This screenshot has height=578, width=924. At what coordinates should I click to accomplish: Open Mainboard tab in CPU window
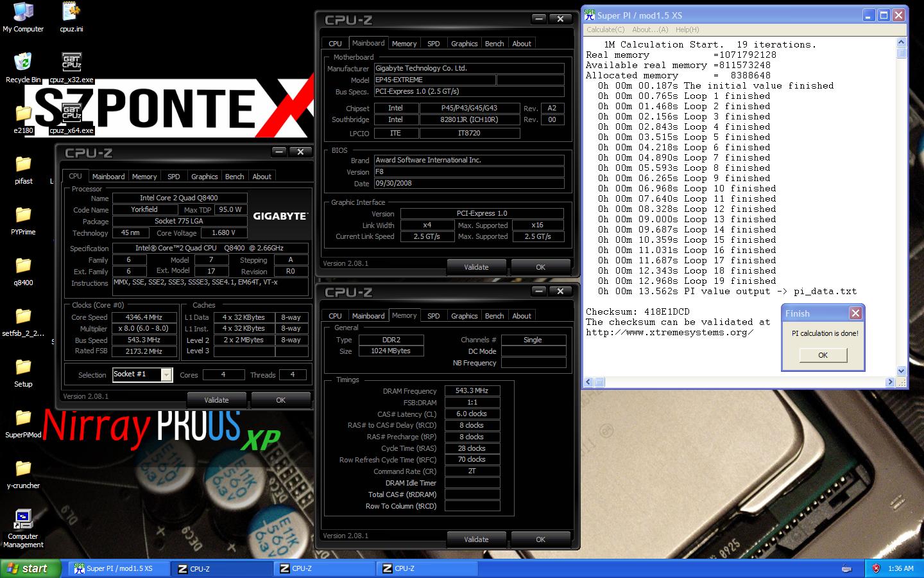[x=108, y=177]
